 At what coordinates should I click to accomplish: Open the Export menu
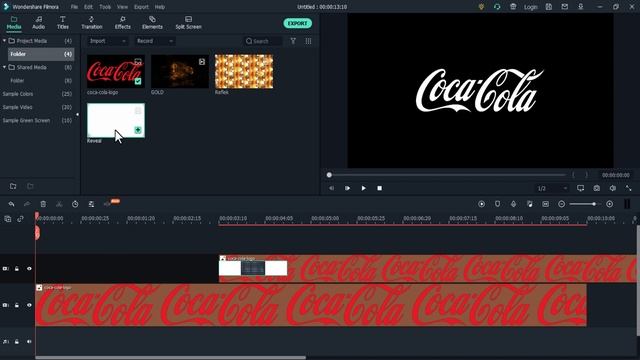(x=141, y=7)
